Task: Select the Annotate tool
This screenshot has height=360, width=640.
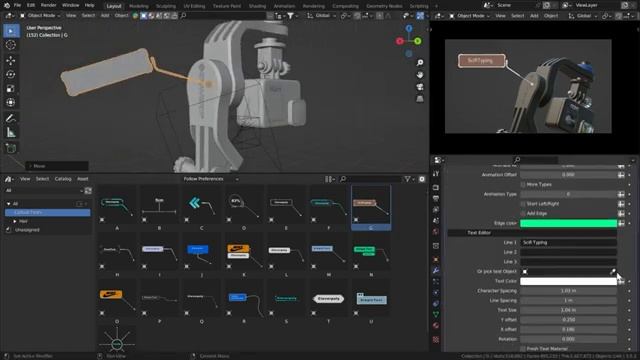Action: 11,118
